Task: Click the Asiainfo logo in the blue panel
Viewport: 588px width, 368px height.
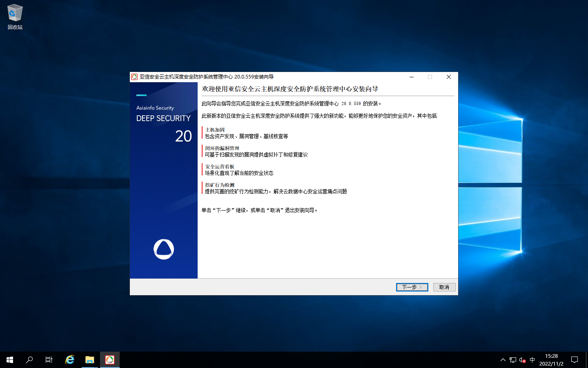Action: tap(164, 249)
